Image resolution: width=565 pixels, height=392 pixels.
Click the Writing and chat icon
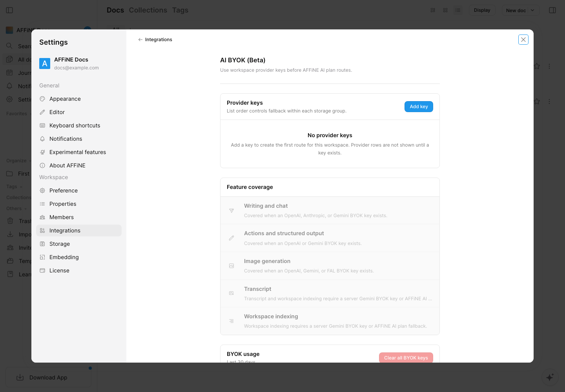(x=231, y=211)
